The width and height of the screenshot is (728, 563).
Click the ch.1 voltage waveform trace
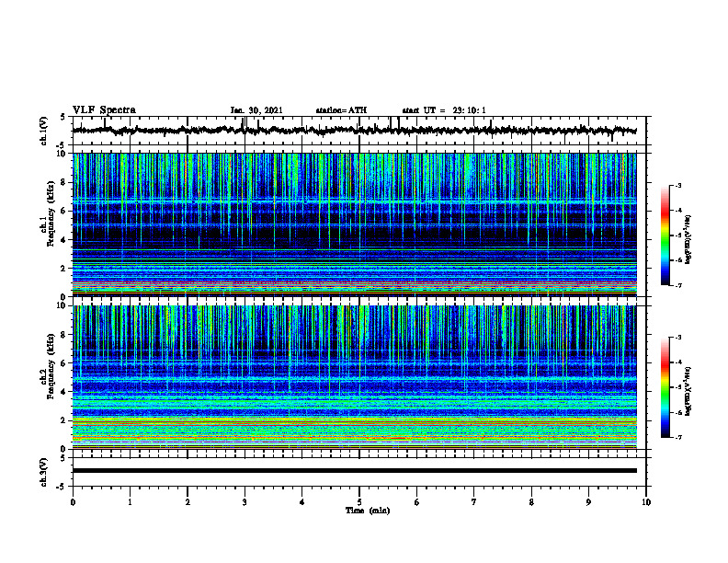(354, 131)
